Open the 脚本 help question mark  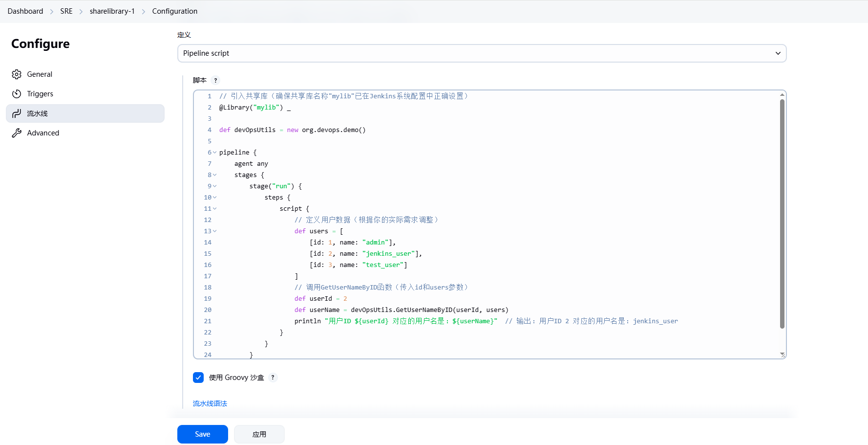click(x=215, y=81)
